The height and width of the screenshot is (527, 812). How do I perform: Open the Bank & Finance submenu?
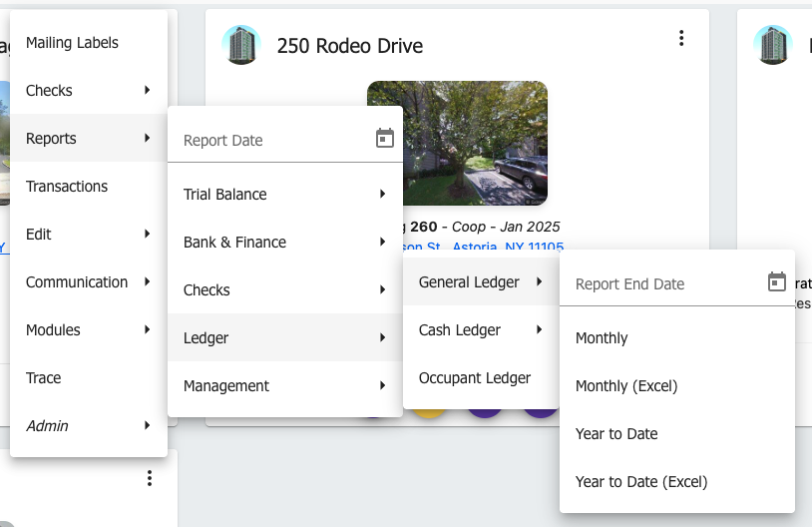[x=285, y=242]
